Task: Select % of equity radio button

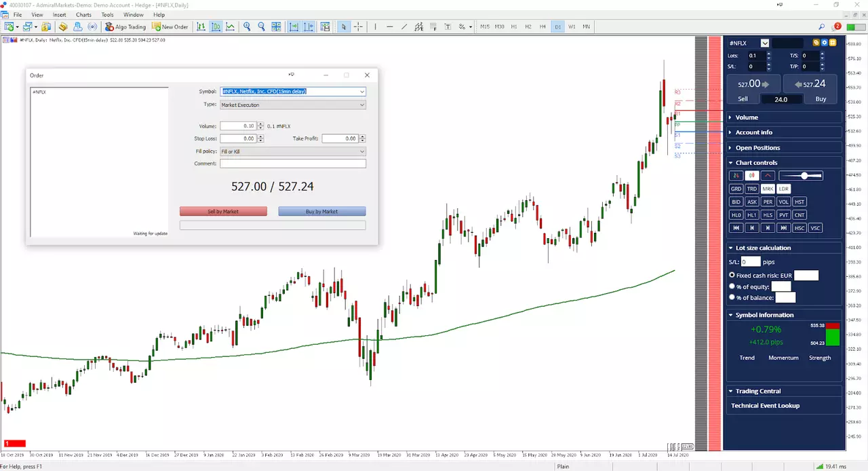Action: point(732,286)
